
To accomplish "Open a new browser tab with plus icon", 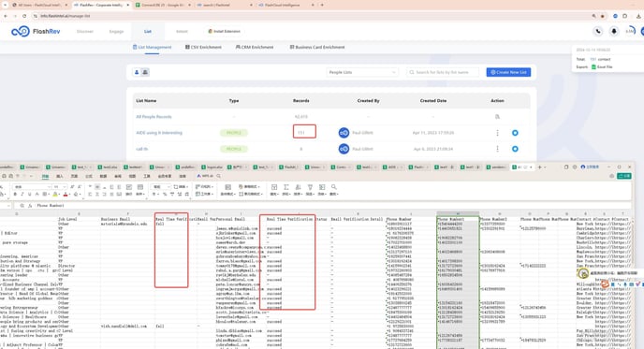I will 322,5.
